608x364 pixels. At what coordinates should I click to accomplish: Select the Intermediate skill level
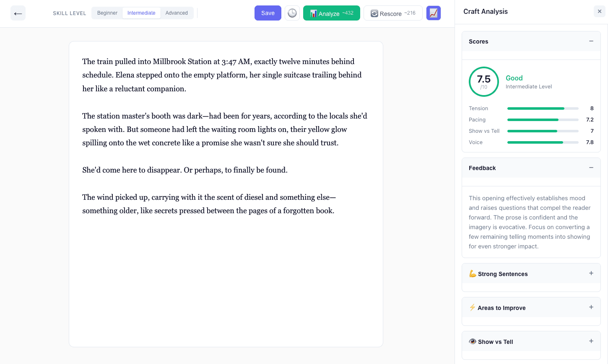pos(141,13)
